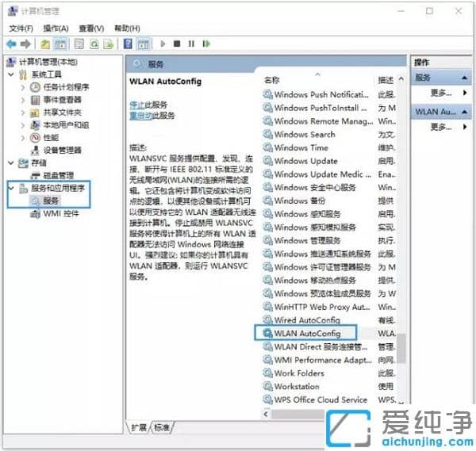
Task: Expand the 本地用户和组 node
Action: (23, 125)
